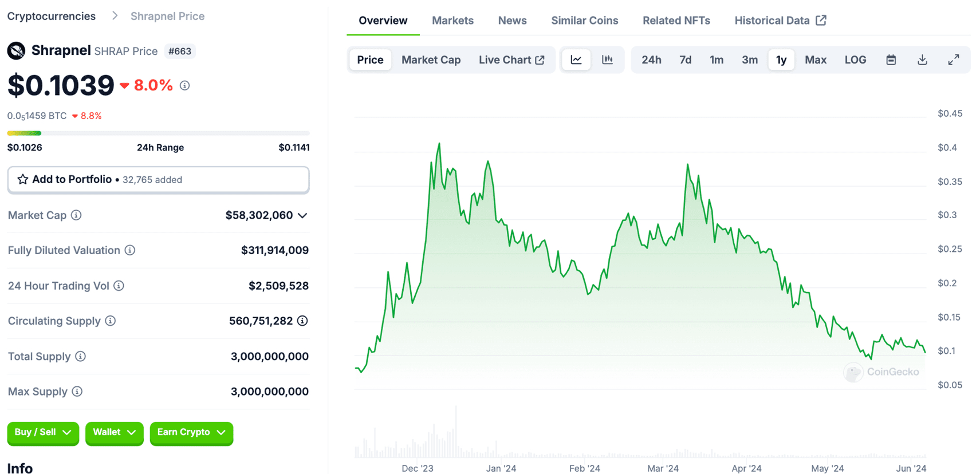Go to Cryptocurrencies breadcrumb link
This screenshot has width=980, height=474.
52,16
